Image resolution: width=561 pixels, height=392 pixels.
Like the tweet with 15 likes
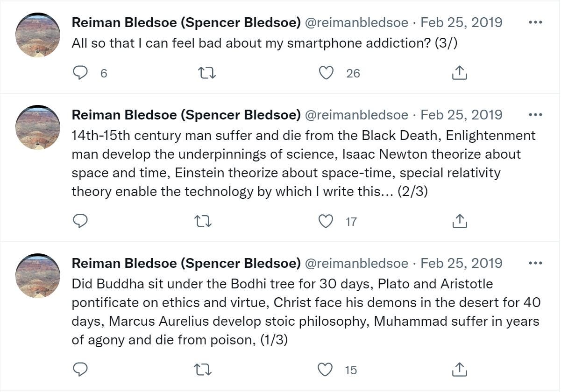coord(325,370)
